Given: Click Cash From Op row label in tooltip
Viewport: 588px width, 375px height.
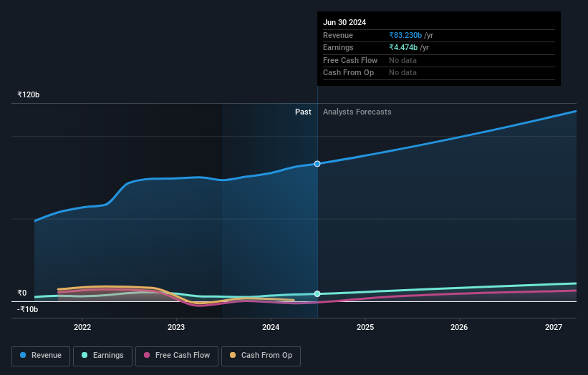Looking at the screenshot, I should click(x=348, y=73).
